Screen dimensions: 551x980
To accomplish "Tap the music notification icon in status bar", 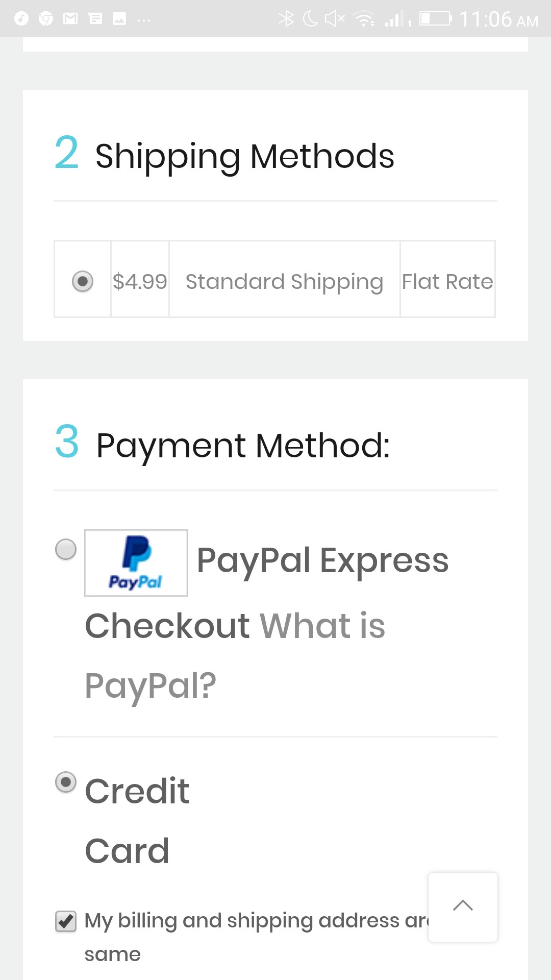I will pos(21,19).
